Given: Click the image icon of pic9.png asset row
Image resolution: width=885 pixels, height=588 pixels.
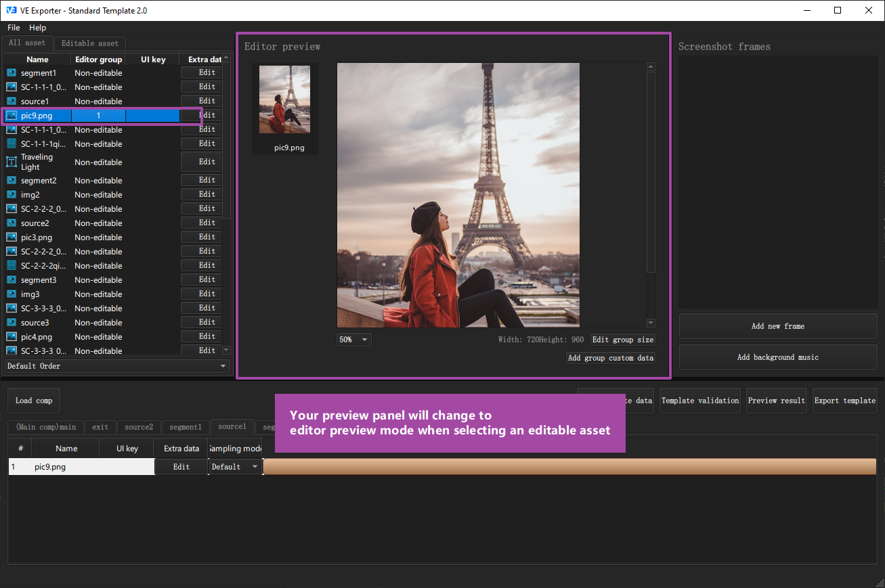Looking at the screenshot, I should click(12, 115).
